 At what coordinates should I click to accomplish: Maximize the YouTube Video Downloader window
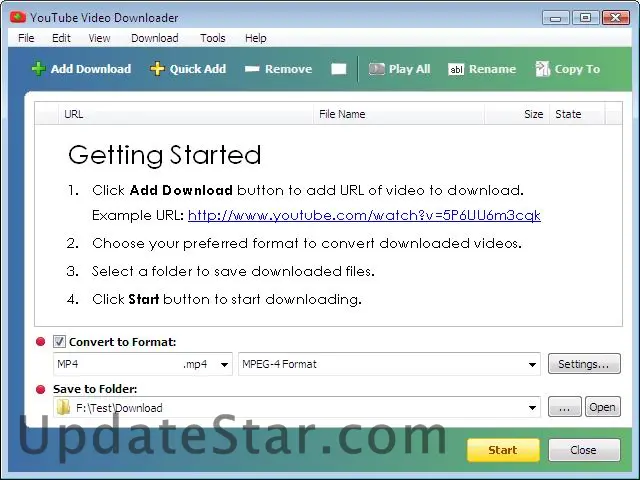[x=585, y=18]
